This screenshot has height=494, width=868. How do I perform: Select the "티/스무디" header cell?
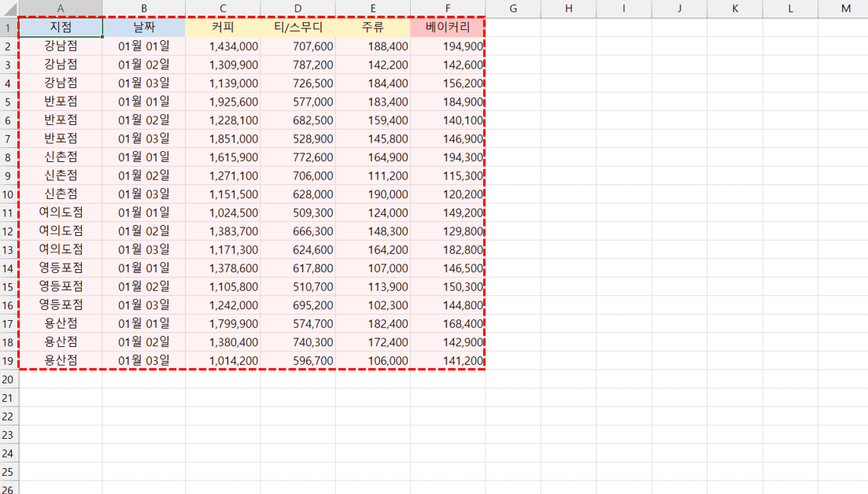click(297, 28)
